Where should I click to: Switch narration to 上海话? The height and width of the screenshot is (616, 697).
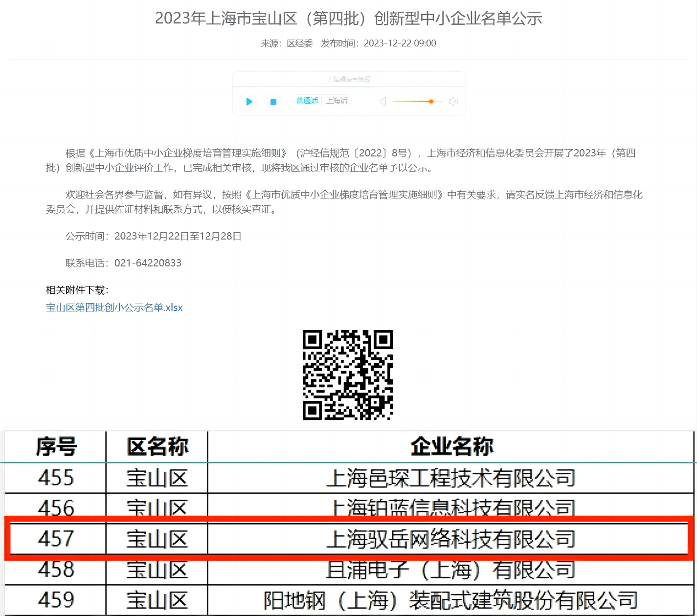(x=337, y=101)
